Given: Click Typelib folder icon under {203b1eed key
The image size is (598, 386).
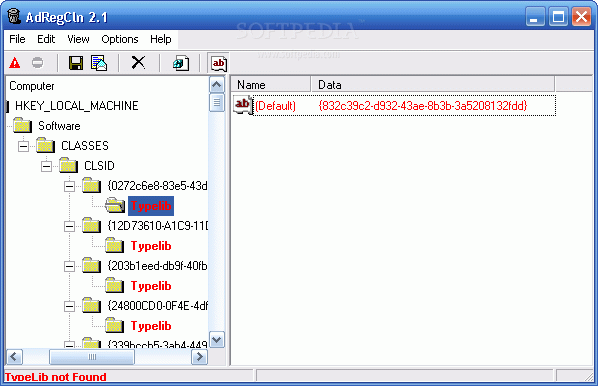Looking at the screenshot, I should point(114,285).
